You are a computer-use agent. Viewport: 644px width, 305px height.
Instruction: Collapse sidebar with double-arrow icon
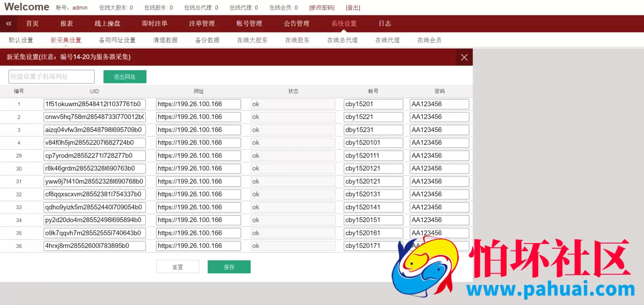[x=8, y=24]
